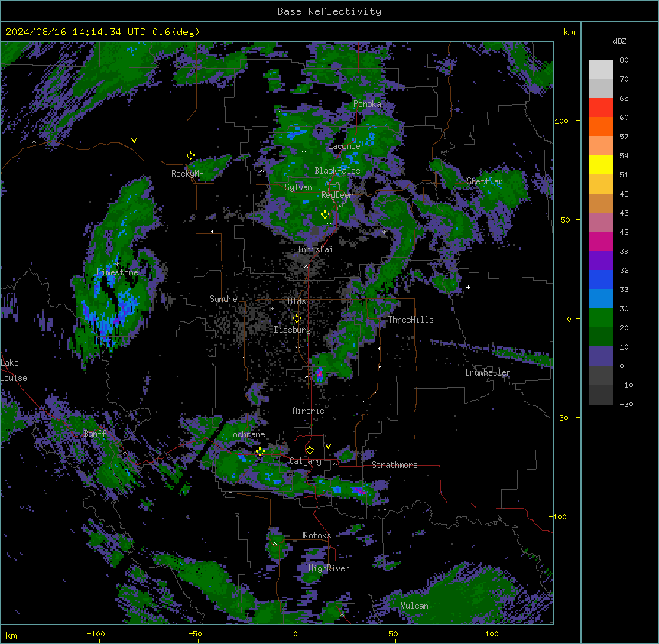This screenshot has height=644, width=659.
Task: Click the ThreeHills city label
Action: pyautogui.click(x=411, y=320)
